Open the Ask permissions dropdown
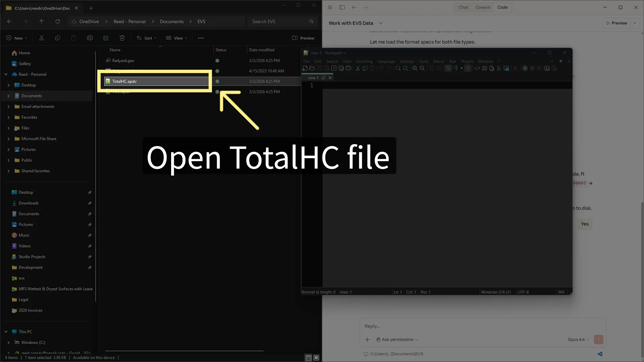 (397, 340)
